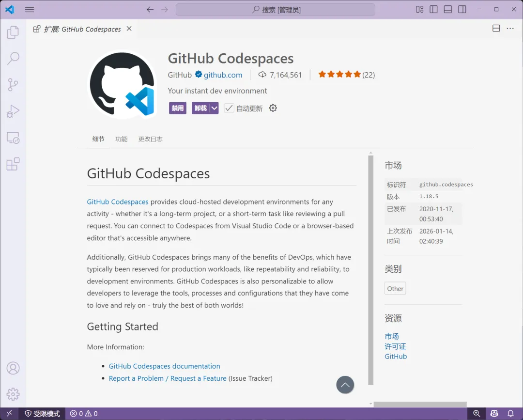Open the Extensions view
The image size is (523, 420).
[x=13, y=164]
